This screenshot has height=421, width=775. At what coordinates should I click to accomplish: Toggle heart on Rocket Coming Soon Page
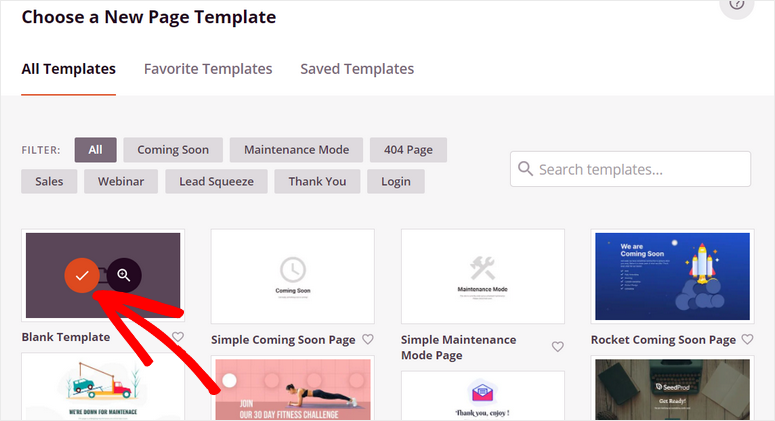click(x=747, y=339)
